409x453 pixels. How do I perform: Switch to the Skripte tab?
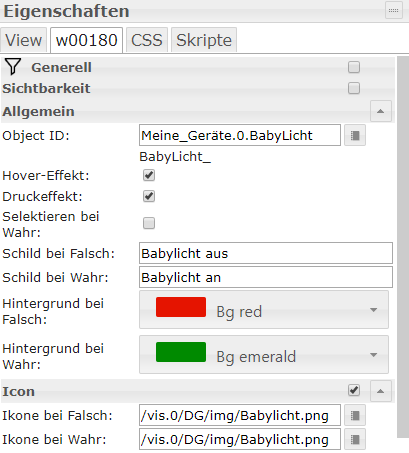click(204, 40)
